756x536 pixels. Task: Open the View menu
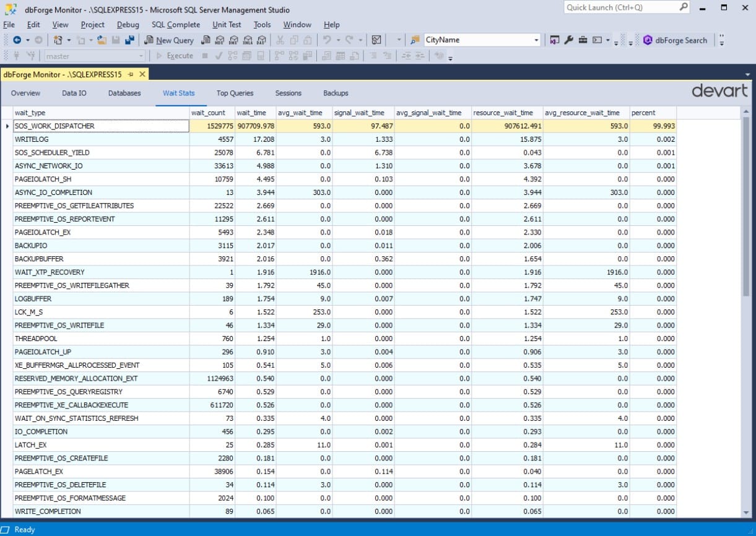coord(61,24)
